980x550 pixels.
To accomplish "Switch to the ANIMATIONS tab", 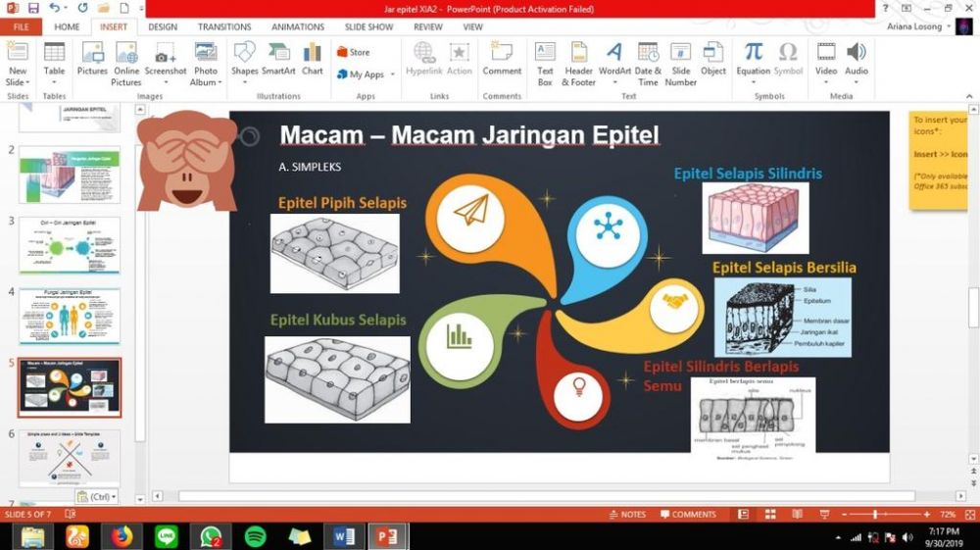I will point(298,26).
